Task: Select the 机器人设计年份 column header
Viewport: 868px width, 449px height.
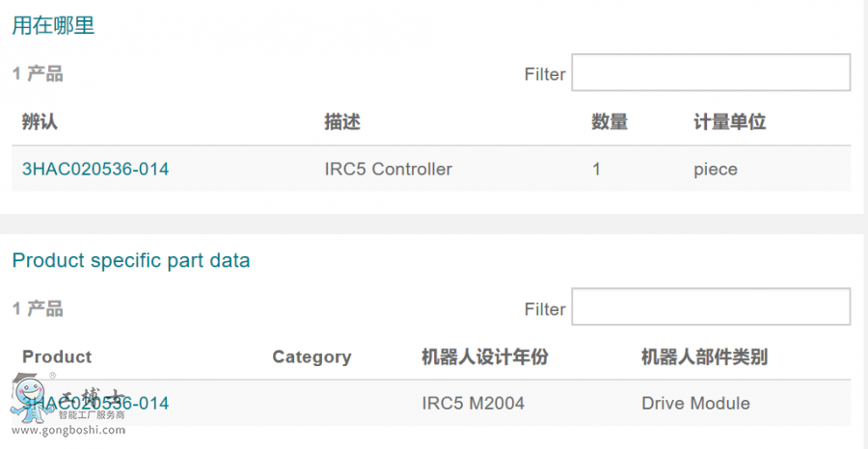Action: 485,357
